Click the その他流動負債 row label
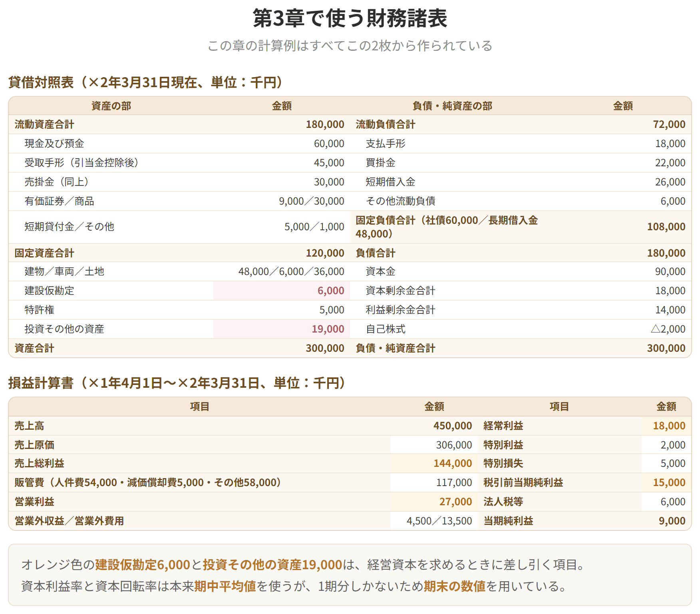Image resolution: width=700 pixels, height=614 pixels. tap(400, 201)
